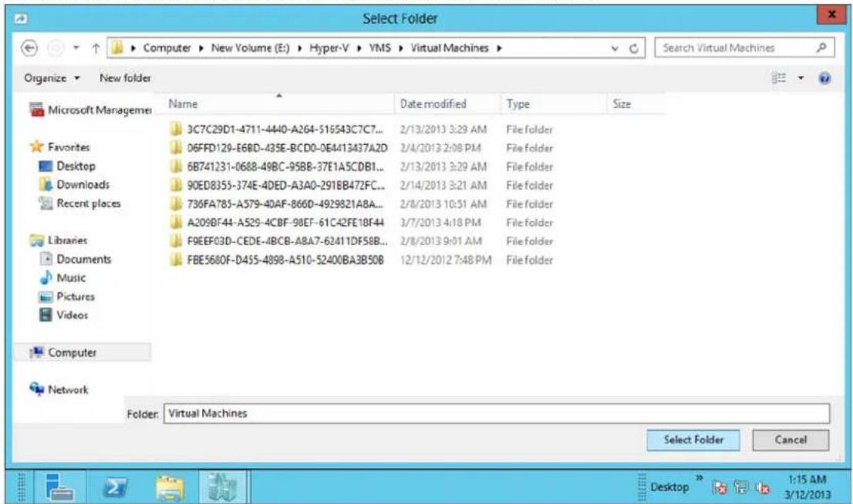The width and height of the screenshot is (853, 504).
Task: Click folder icon of FBE5680F row
Action: tap(175, 260)
